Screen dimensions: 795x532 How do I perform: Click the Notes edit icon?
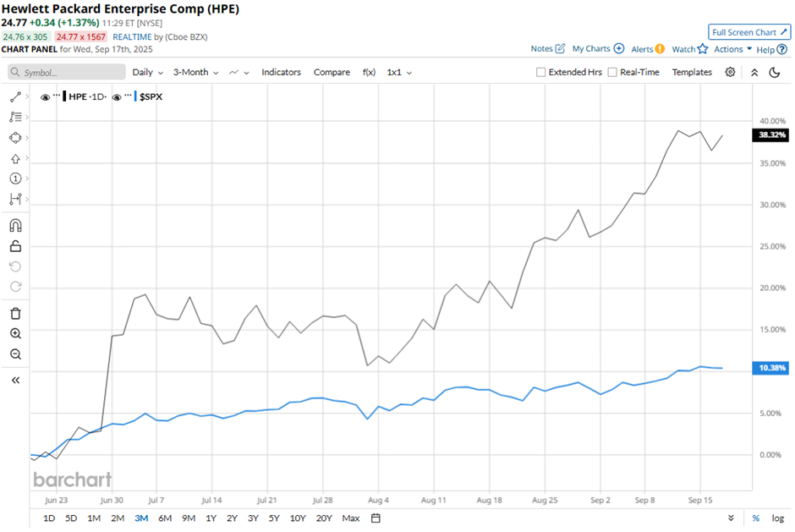point(560,49)
